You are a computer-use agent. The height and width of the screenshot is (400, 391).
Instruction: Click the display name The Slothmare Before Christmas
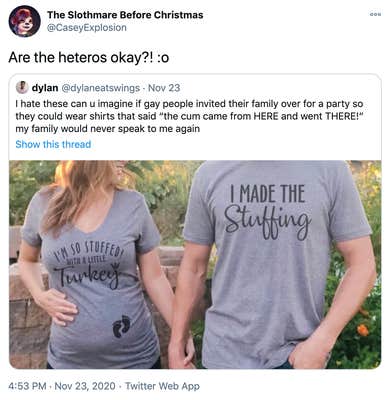(125, 15)
